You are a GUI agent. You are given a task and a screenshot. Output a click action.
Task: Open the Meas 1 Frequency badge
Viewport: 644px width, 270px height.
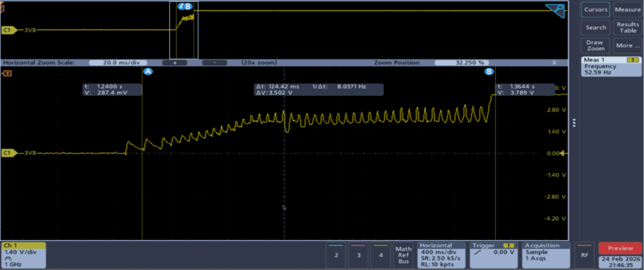click(x=611, y=66)
